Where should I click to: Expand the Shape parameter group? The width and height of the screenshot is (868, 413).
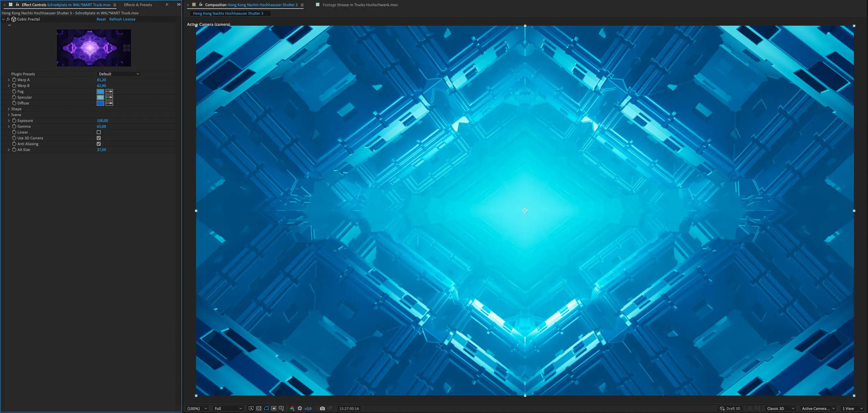point(9,109)
